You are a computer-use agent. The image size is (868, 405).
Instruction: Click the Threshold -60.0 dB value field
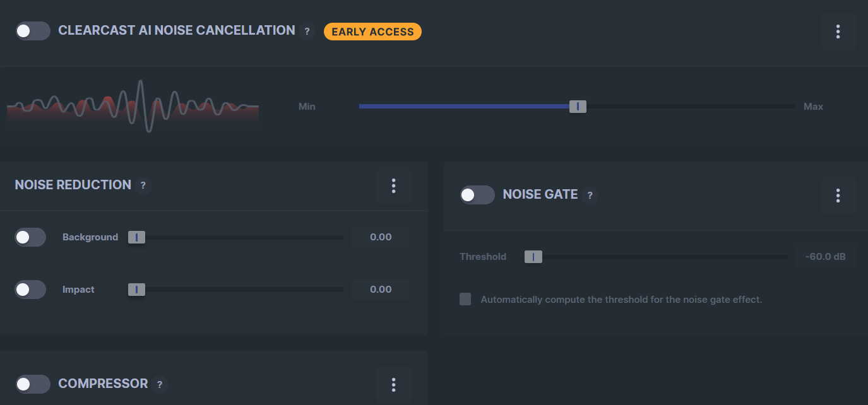pyautogui.click(x=826, y=257)
